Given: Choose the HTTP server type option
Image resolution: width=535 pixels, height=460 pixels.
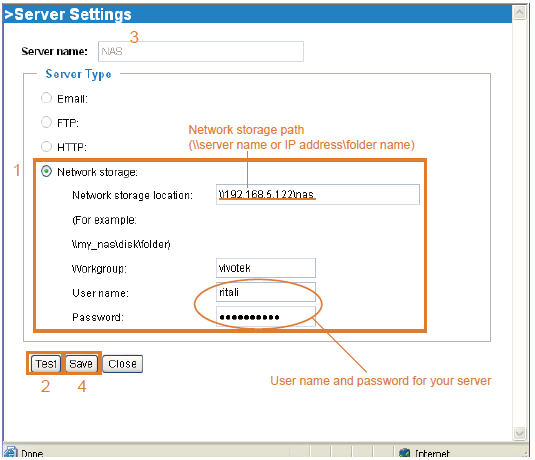Looking at the screenshot, I should pos(46,146).
